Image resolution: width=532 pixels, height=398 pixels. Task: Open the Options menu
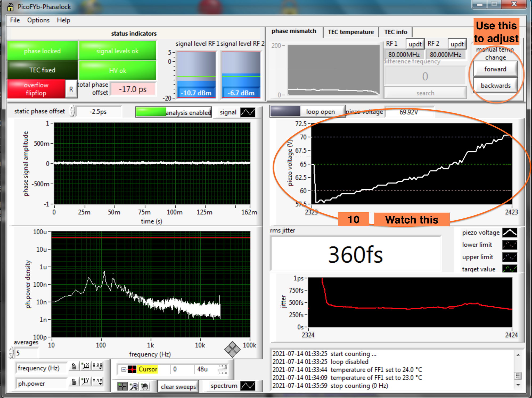pos(38,20)
